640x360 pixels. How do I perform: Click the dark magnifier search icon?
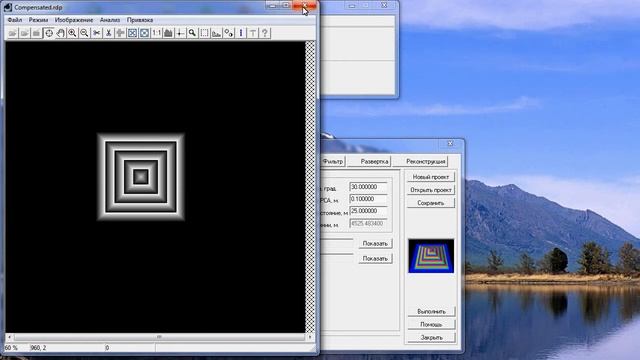click(192, 33)
